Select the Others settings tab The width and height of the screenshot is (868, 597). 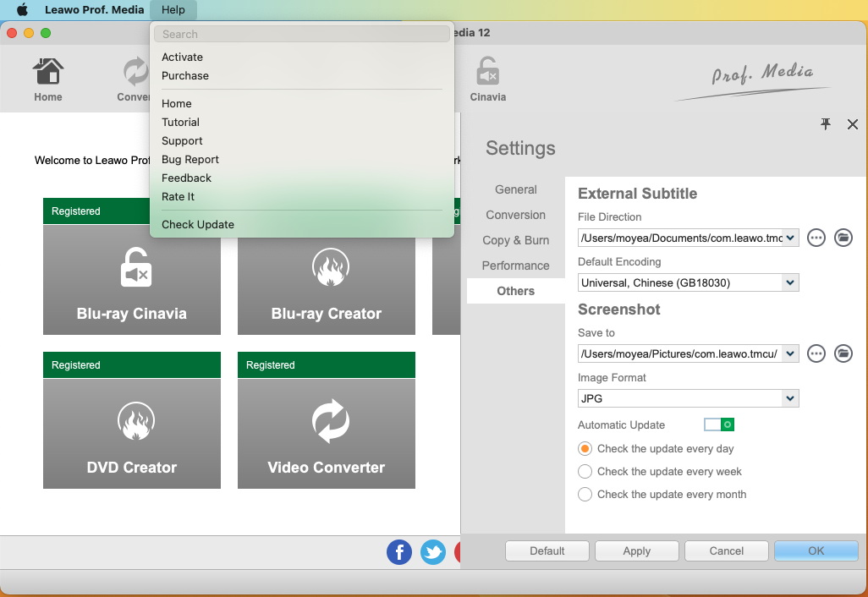click(x=515, y=291)
